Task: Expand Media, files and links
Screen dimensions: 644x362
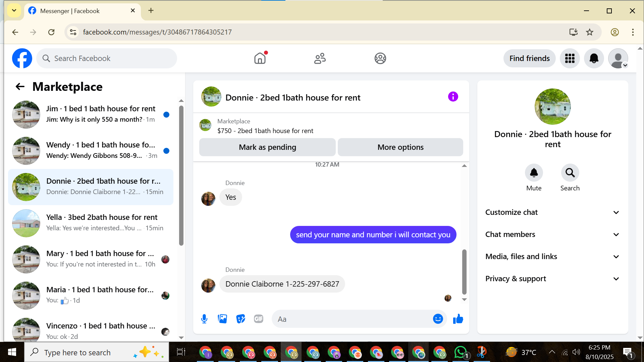Action: [552, 257]
